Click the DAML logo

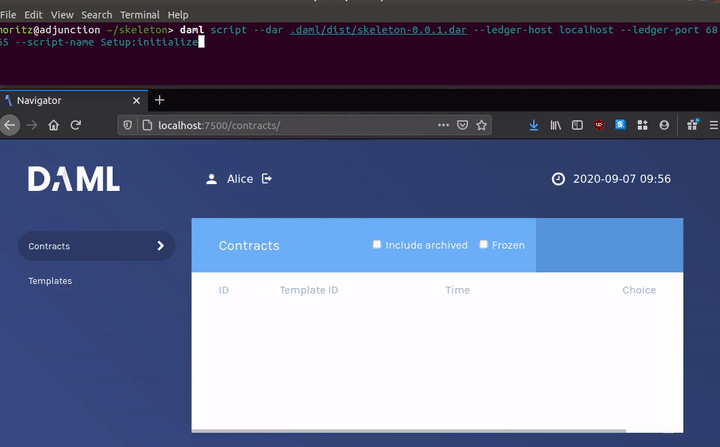point(74,179)
